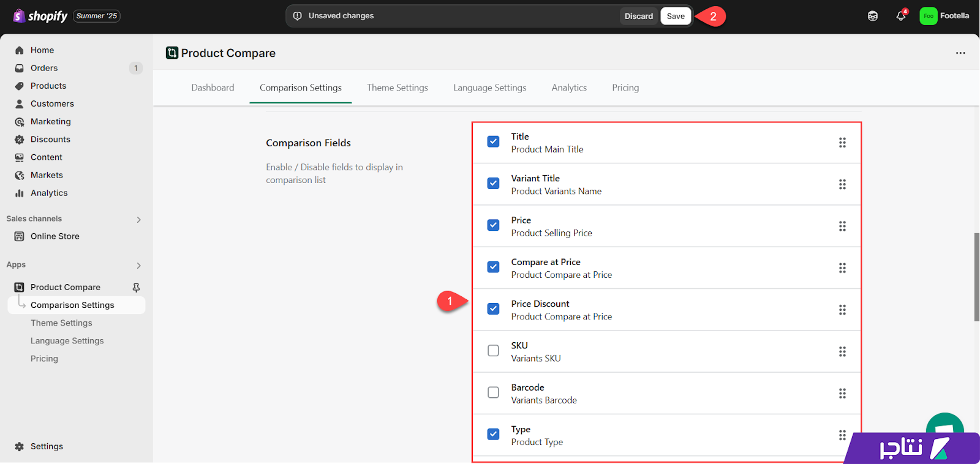The image size is (980, 464).
Task: Click the Products tag icon
Action: coord(20,86)
